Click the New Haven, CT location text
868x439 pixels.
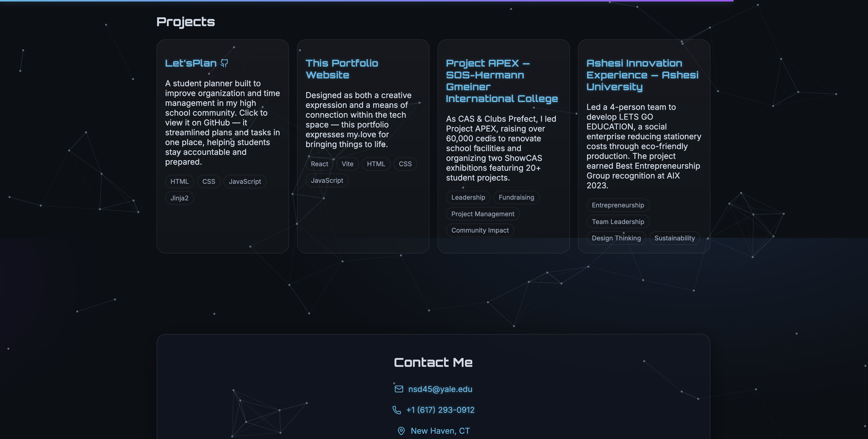[x=440, y=431]
